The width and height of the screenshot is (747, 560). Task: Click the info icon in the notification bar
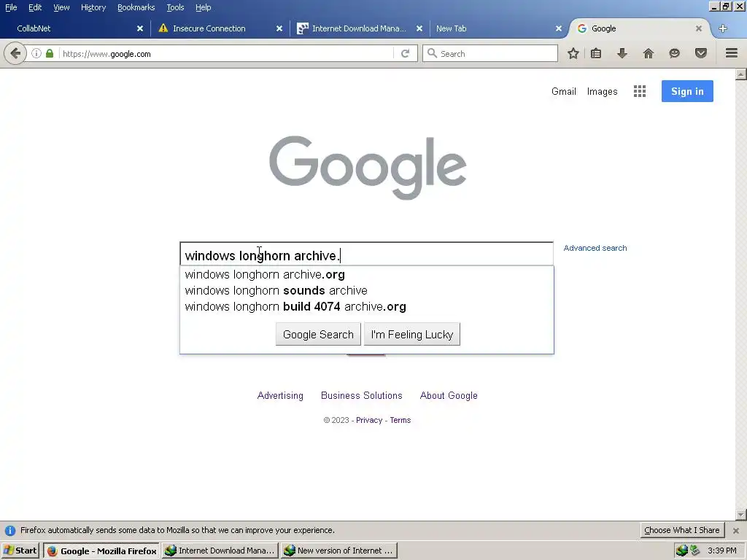(x=10, y=531)
